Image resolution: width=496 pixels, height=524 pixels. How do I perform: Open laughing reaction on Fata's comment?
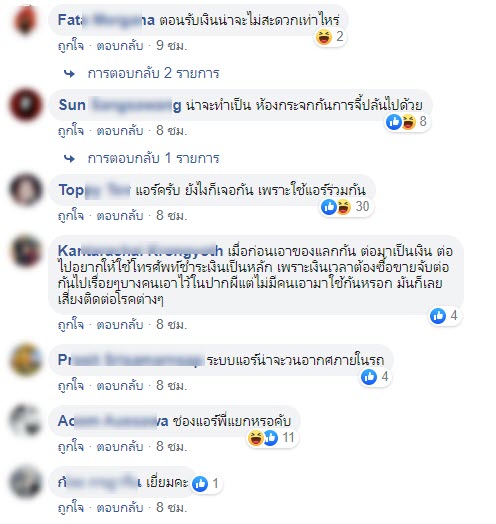coord(324,37)
